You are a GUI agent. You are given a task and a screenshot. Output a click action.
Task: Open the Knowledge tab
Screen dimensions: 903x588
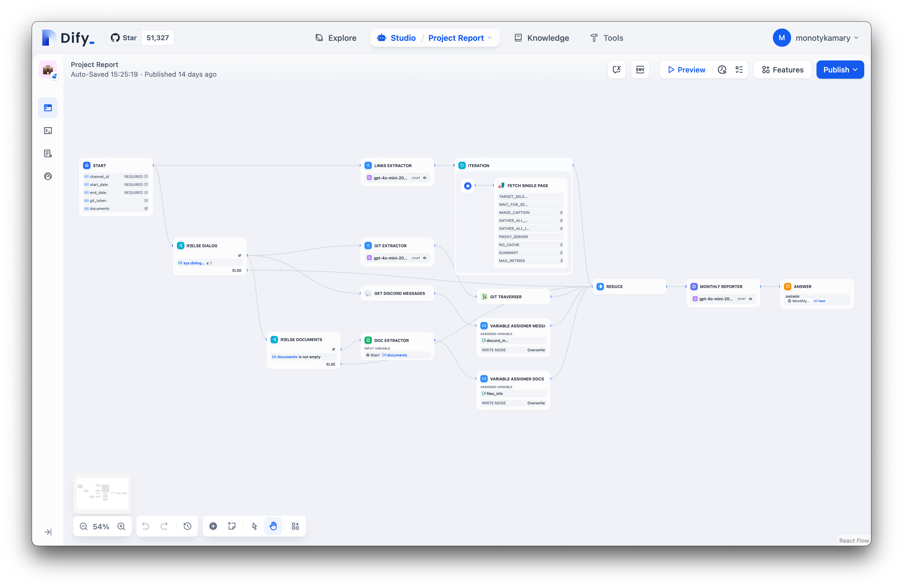[x=542, y=38]
